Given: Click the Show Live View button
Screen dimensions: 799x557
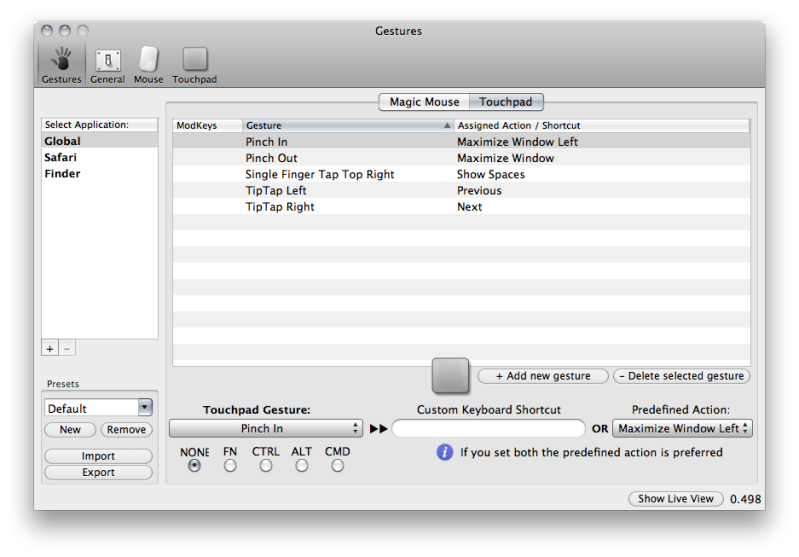Looking at the screenshot, I should point(676,499).
